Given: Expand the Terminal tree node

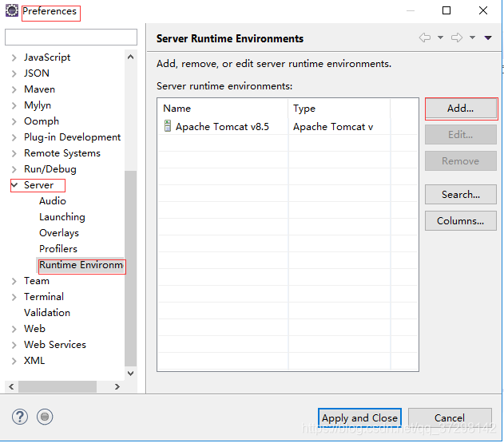Looking at the screenshot, I should (x=14, y=297).
